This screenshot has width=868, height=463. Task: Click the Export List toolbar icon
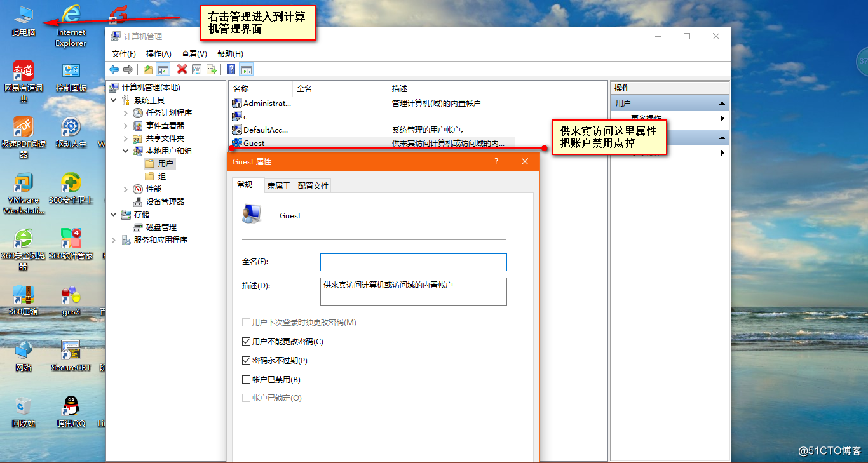point(212,69)
